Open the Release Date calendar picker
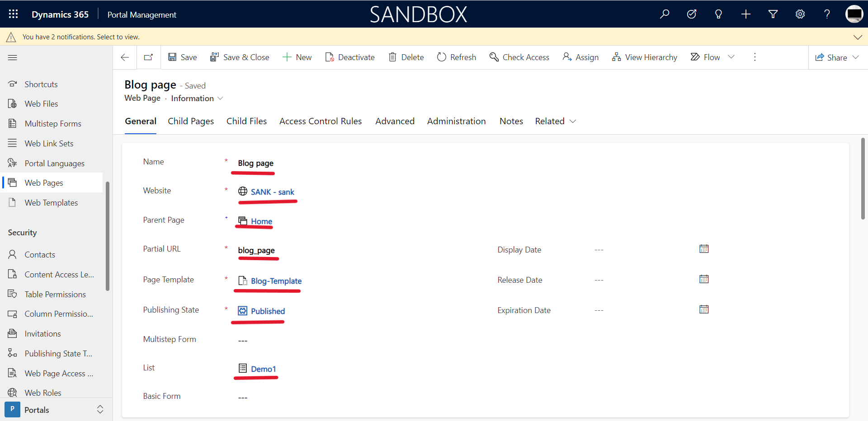Screen dimensions: 868x421 704,279
